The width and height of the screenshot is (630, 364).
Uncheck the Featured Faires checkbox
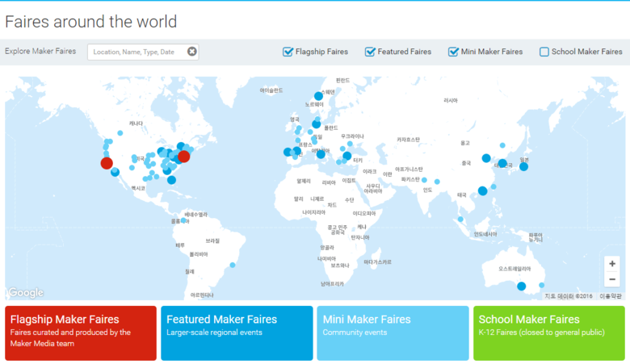point(370,52)
